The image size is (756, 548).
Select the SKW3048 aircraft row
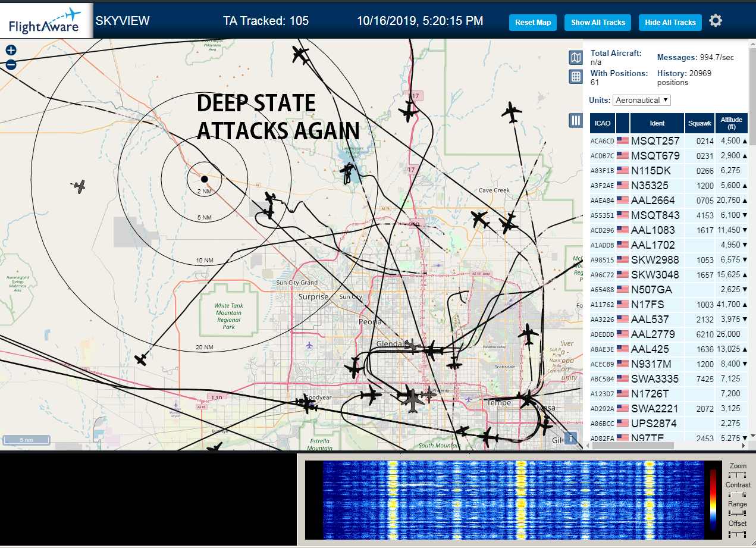(x=669, y=275)
